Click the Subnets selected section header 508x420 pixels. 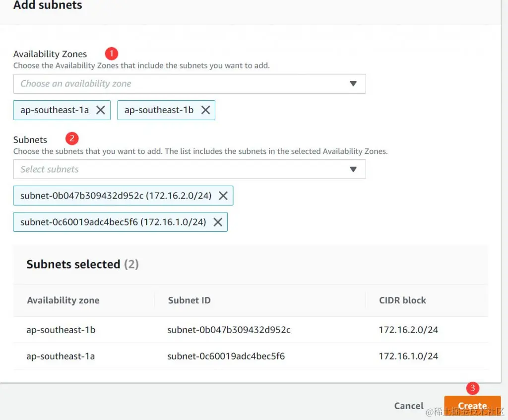coord(82,264)
